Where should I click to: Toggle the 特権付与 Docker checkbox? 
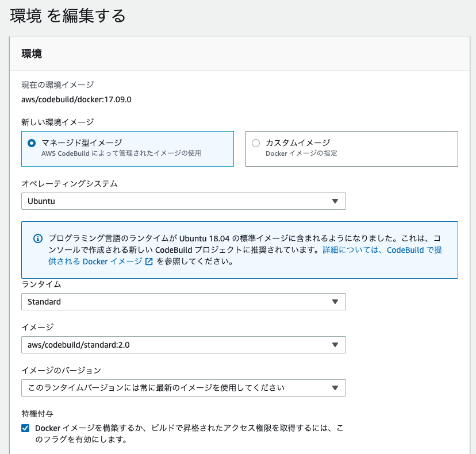point(25,428)
